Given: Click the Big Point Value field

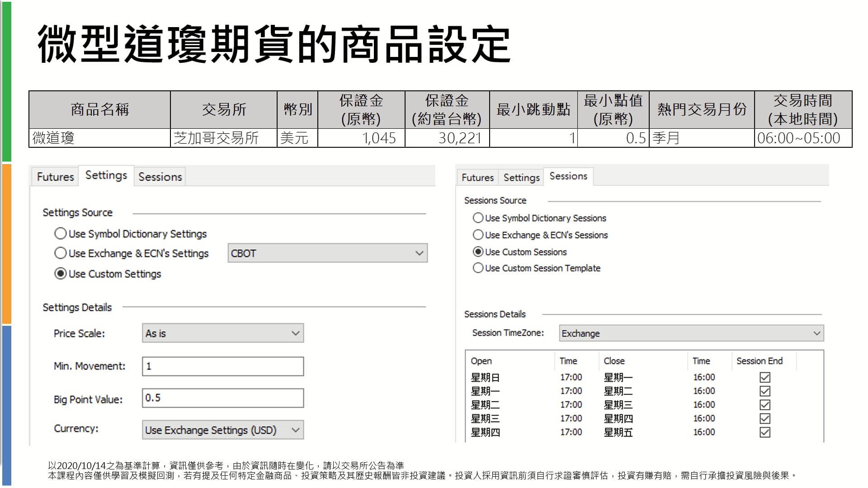Looking at the screenshot, I should (222, 398).
